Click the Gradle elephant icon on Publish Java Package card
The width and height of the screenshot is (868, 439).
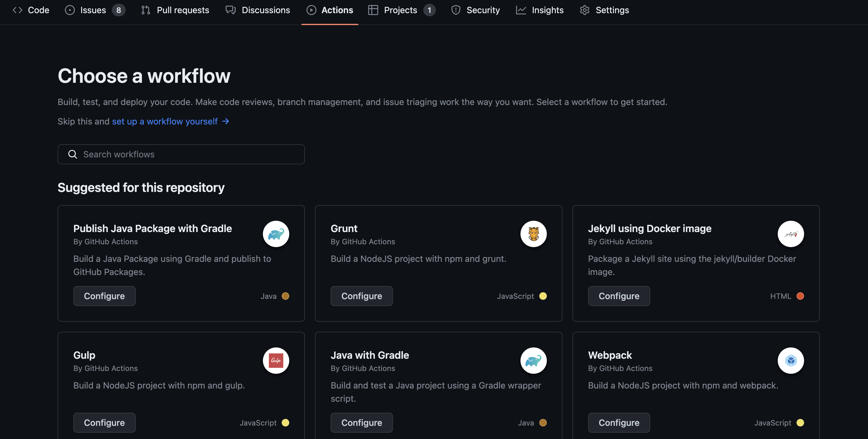click(x=276, y=234)
